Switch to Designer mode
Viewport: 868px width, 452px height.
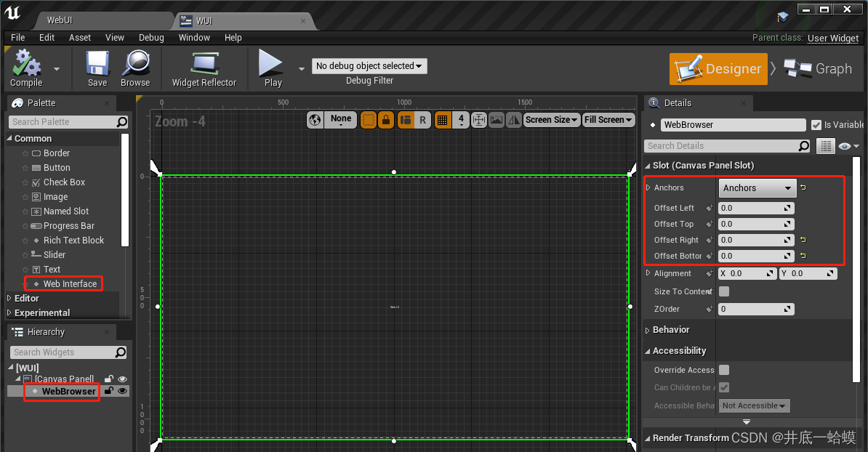tap(718, 68)
